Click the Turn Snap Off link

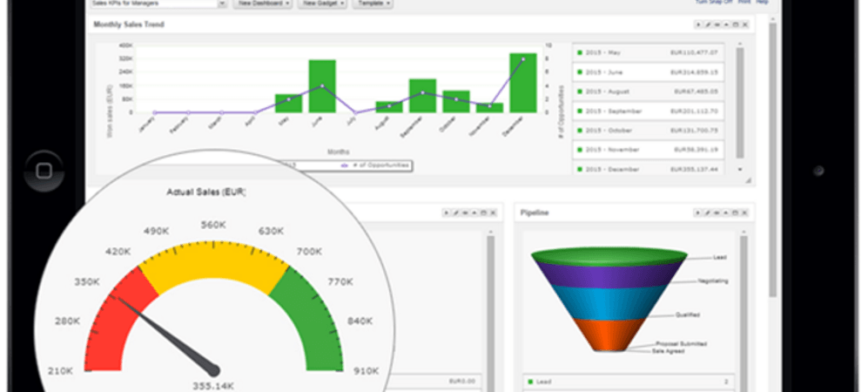click(715, 3)
